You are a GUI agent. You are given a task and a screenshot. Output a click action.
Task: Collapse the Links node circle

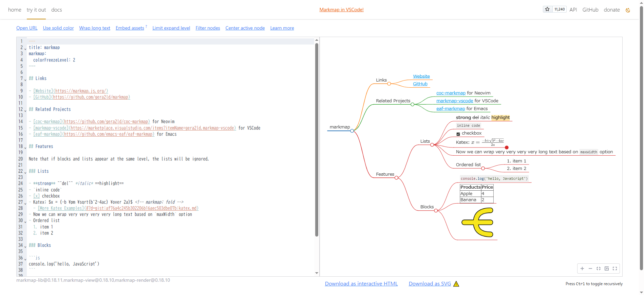(x=389, y=84)
